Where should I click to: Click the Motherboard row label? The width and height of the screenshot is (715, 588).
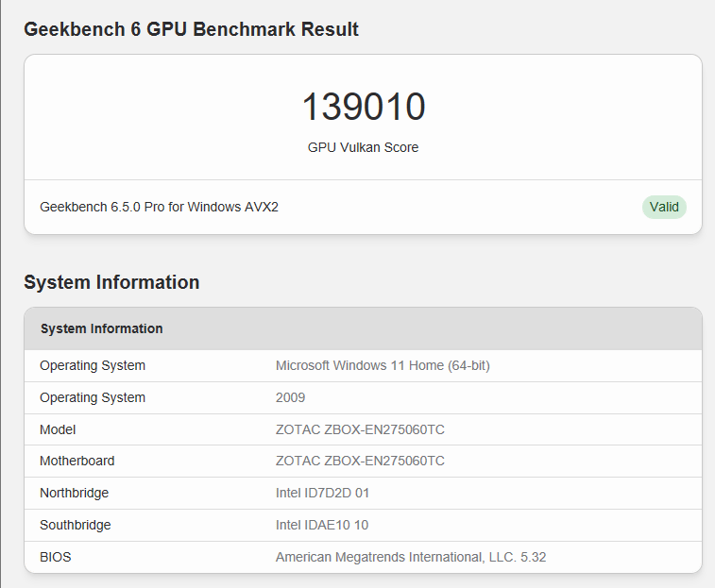point(77,461)
